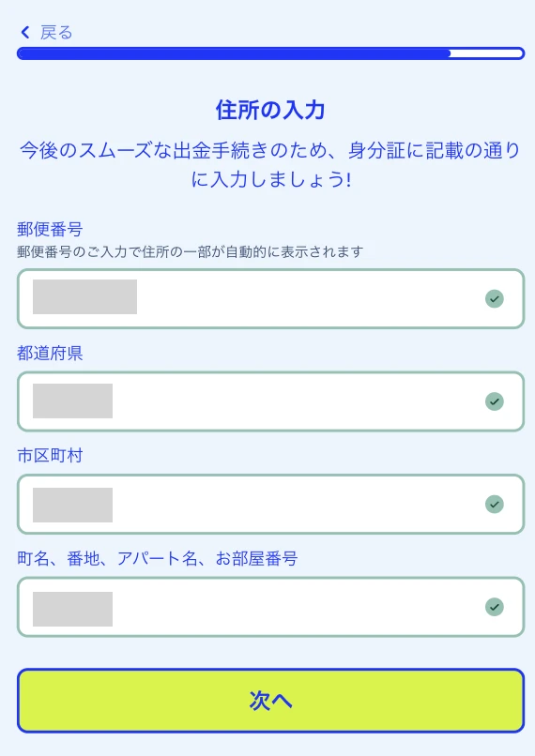The image size is (535, 756).
Task: Continue with the 次へ button
Action: (270, 700)
